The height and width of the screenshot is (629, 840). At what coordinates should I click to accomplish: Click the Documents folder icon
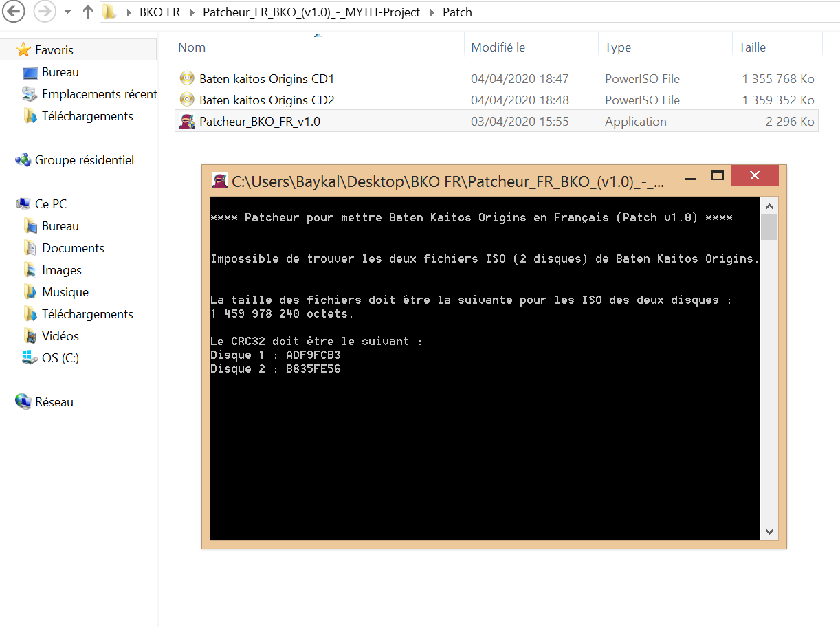tap(30, 248)
